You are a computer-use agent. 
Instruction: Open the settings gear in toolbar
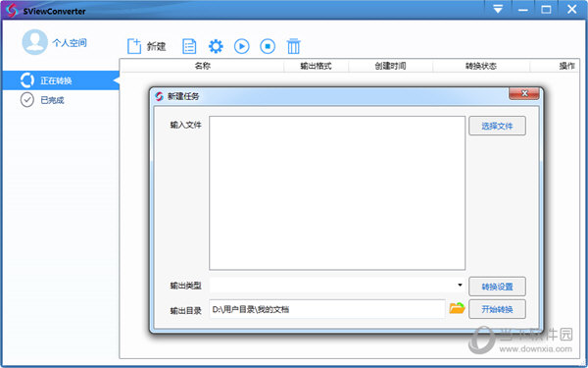click(x=216, y=46)
